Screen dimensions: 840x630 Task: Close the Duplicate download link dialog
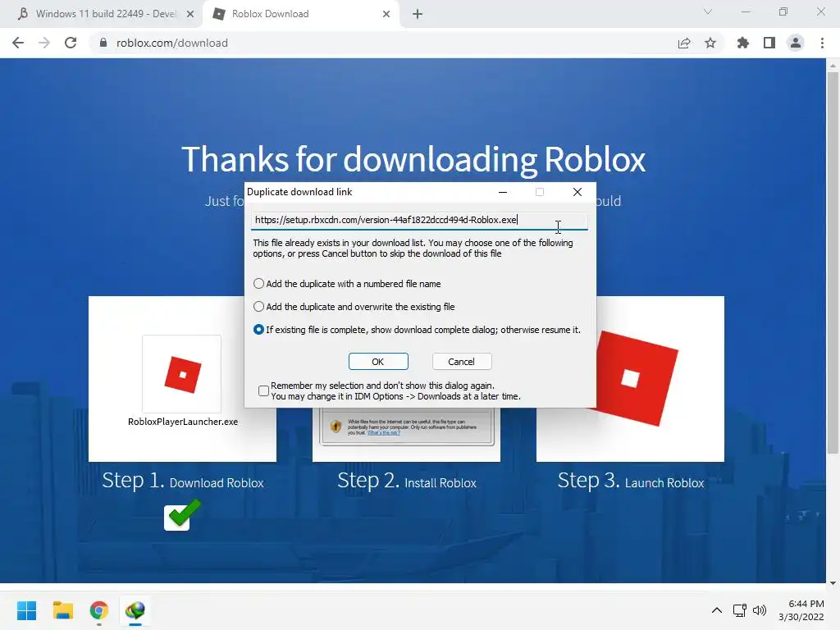(577, 192)
